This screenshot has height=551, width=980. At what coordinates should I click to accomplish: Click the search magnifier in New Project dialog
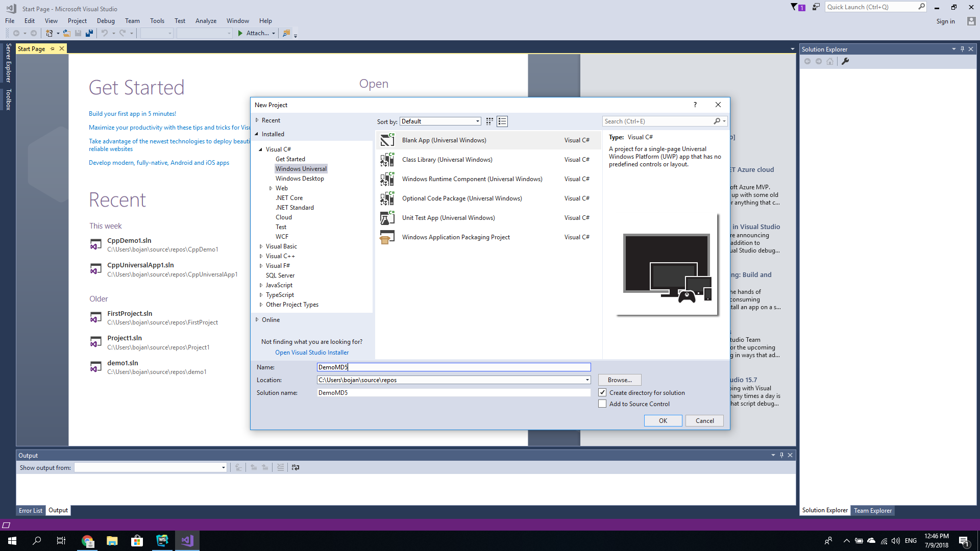pos(717,121)
